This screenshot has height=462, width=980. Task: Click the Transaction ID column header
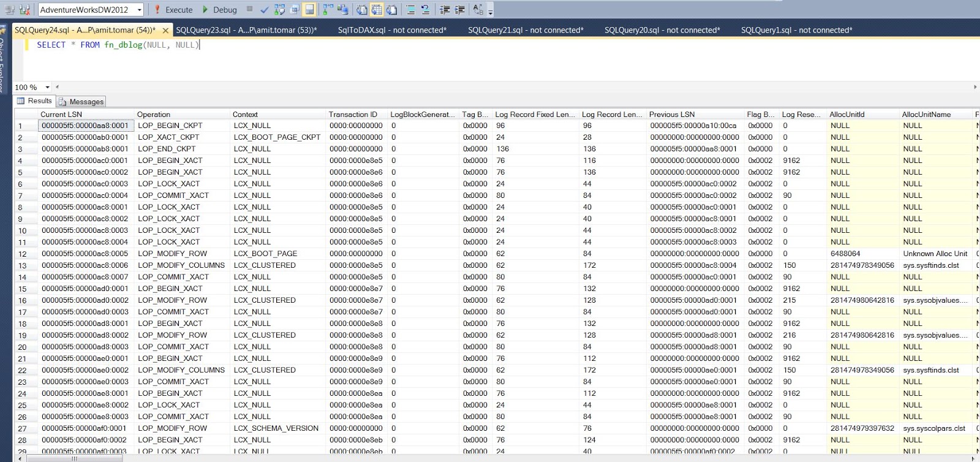356,114
